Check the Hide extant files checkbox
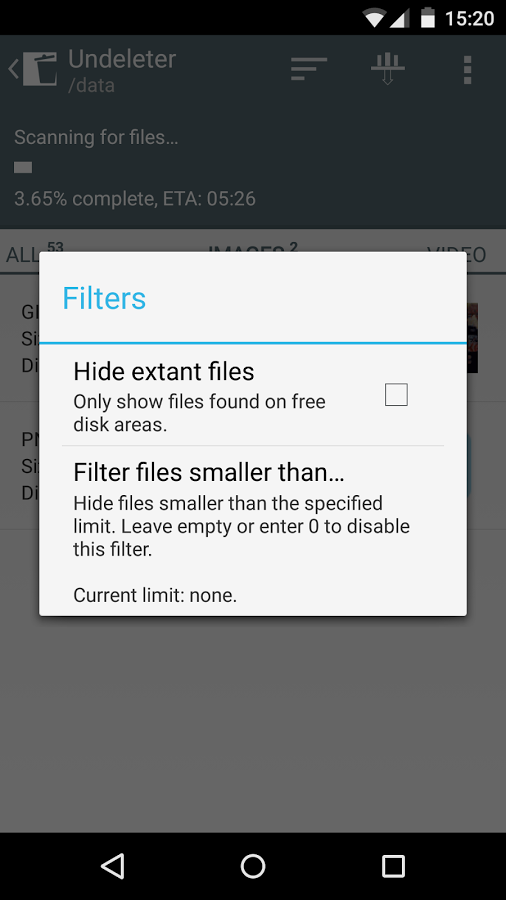506x900 pixels. (396, 395)
